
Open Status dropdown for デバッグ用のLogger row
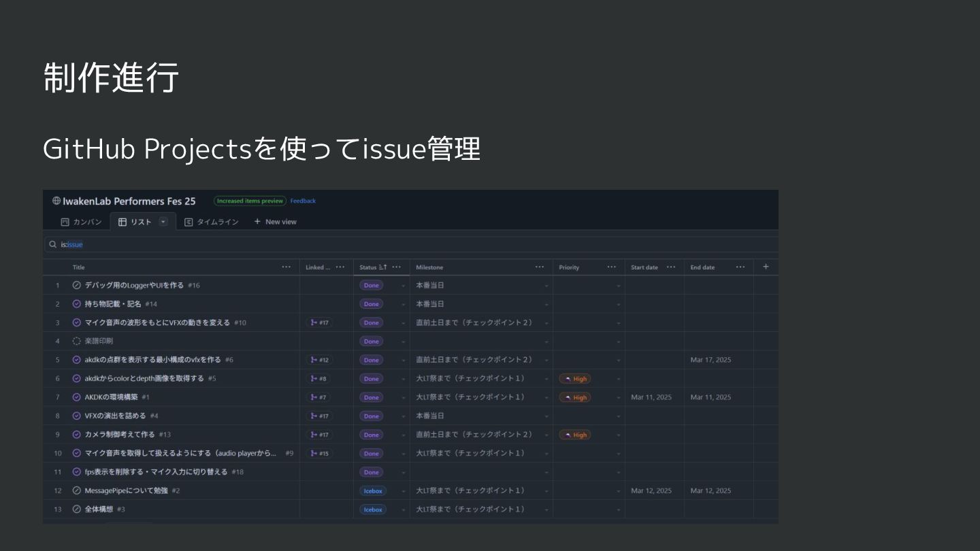click(404, 286)
